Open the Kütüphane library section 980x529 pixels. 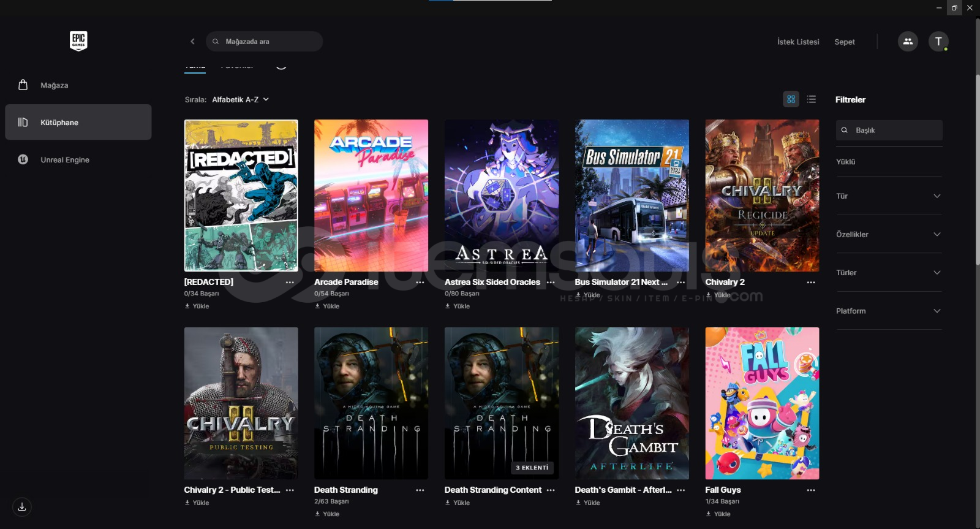(78, 122)
